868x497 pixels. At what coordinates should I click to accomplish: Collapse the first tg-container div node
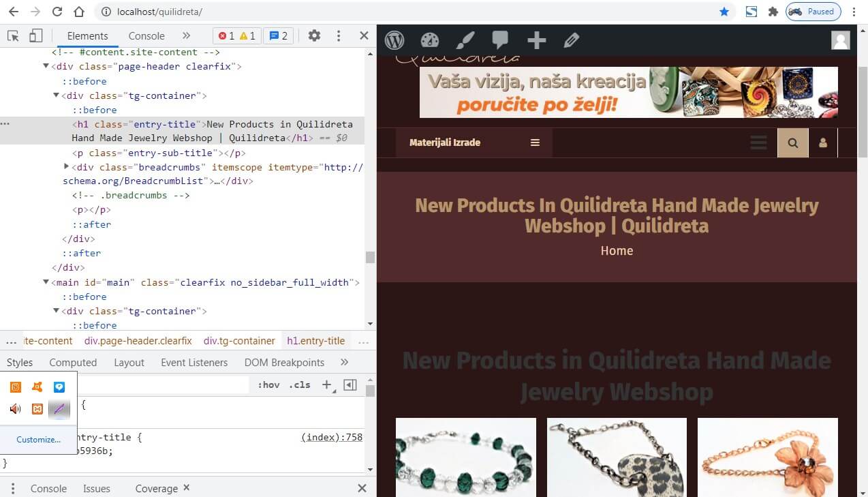57,95
